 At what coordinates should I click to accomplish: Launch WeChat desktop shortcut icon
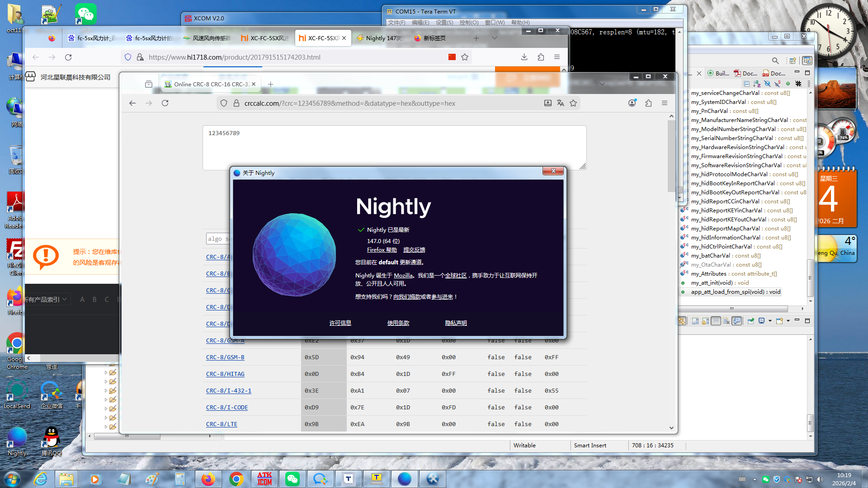tap(85, 14)
